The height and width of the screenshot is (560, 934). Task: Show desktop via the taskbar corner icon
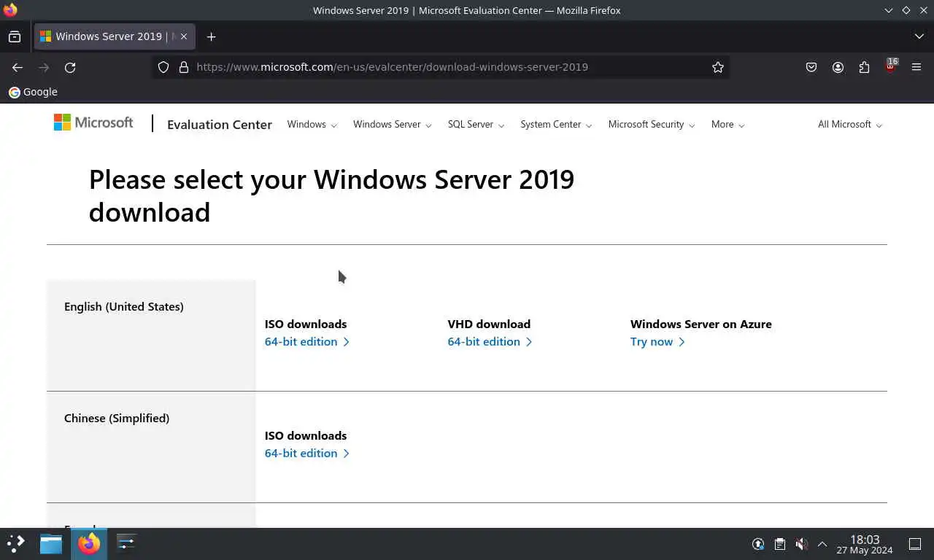(915, 544)
